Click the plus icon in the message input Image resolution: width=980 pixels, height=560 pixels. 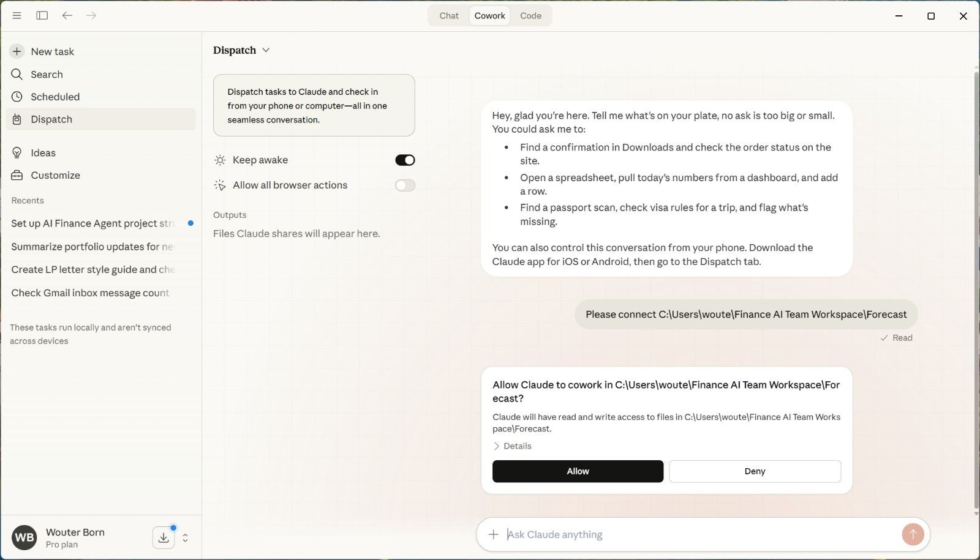(x=493, y=534)
